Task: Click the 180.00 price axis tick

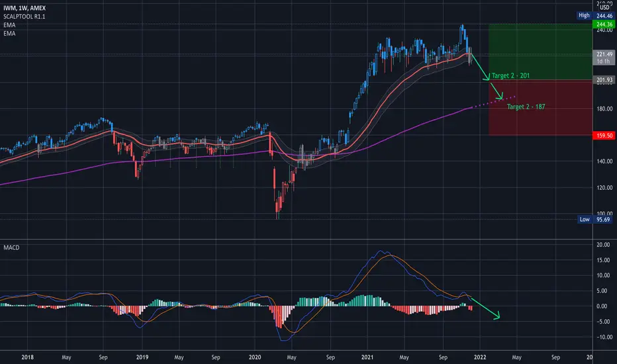Action: (604, 109)
